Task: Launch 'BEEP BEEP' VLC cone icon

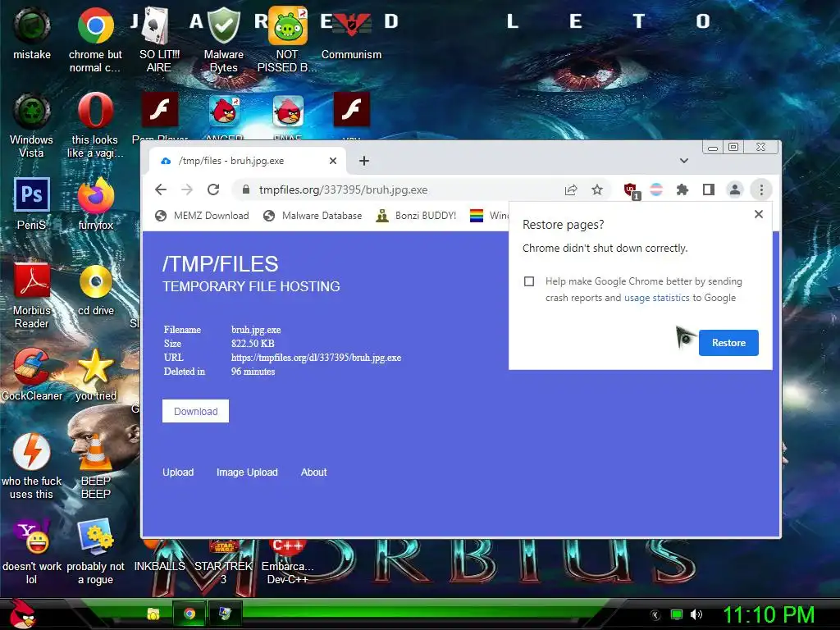Action: point(95,466)
